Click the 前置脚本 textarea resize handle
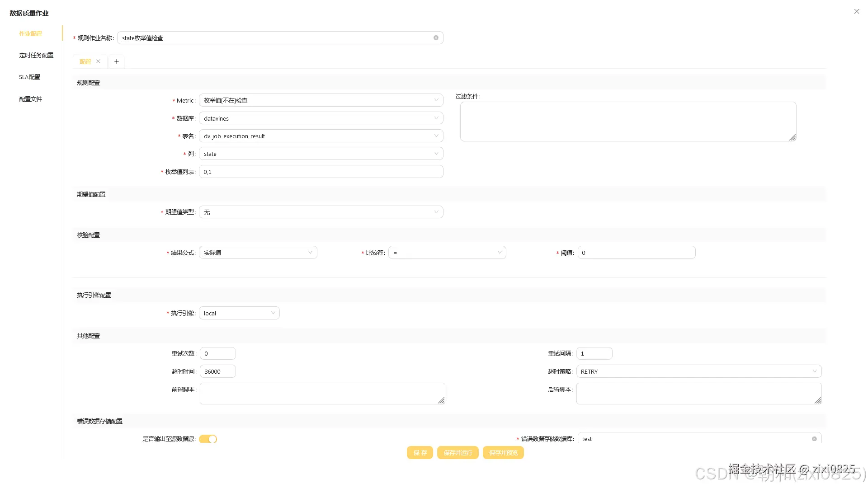 point(441,400)
